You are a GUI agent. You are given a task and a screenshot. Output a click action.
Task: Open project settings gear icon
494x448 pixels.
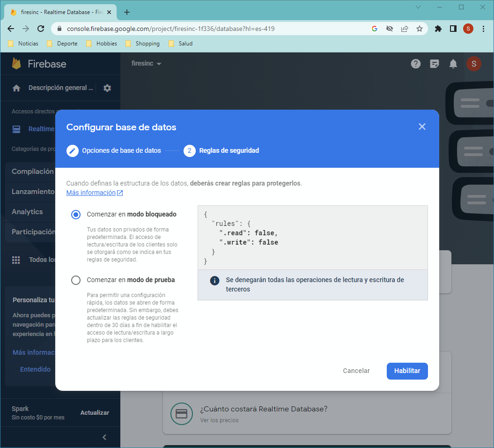tap(107, 88)
